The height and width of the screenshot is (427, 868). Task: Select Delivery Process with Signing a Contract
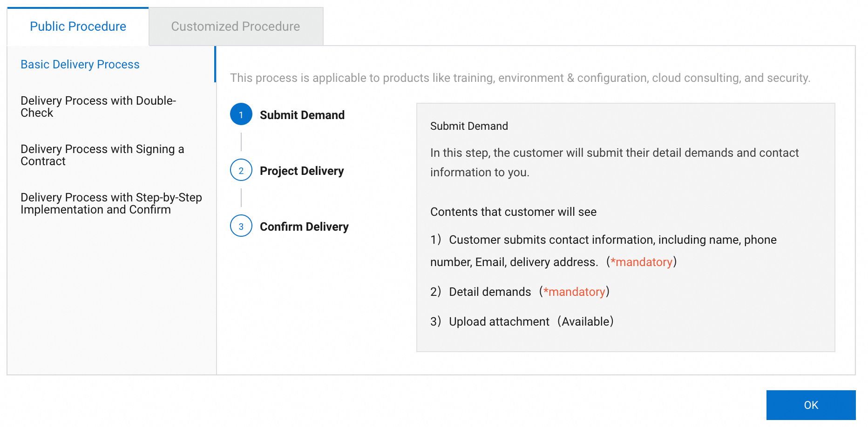tap(102, 155)
